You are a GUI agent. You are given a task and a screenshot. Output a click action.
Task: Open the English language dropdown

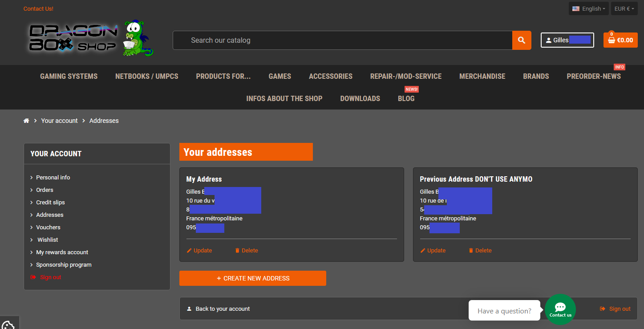588,8
